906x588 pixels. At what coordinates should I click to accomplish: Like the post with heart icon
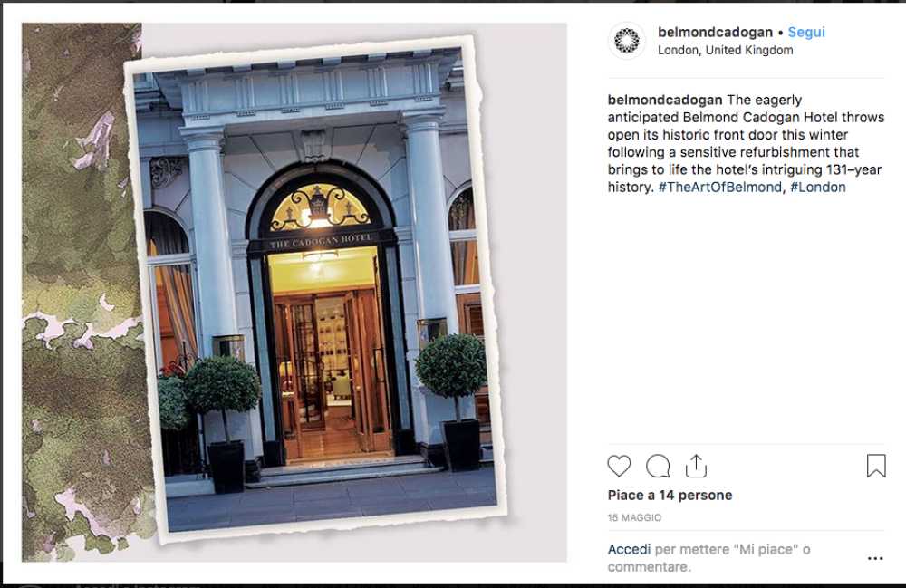619,466
